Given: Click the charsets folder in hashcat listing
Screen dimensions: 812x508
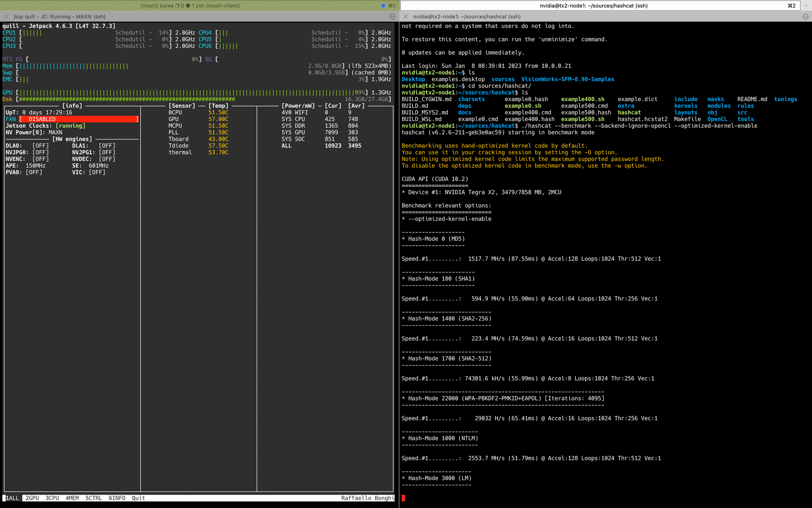Looking at the screenshot, I should point(471,99).
